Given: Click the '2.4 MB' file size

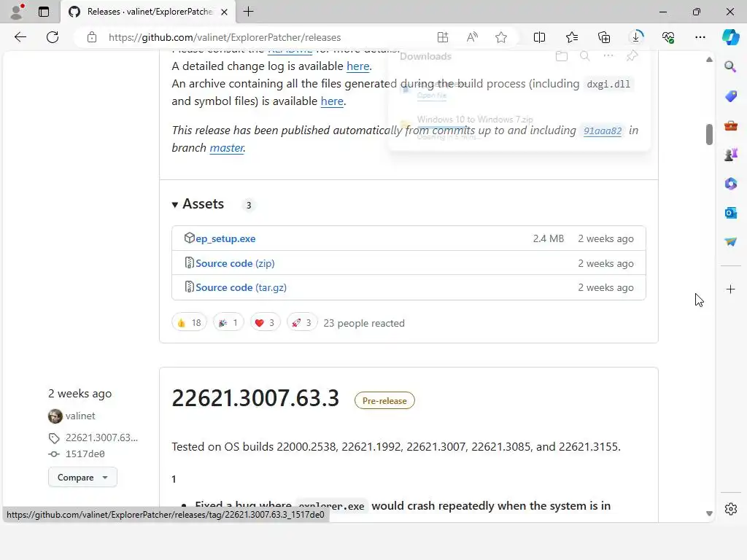Looking at the screenshot, I should pos(549,238).
